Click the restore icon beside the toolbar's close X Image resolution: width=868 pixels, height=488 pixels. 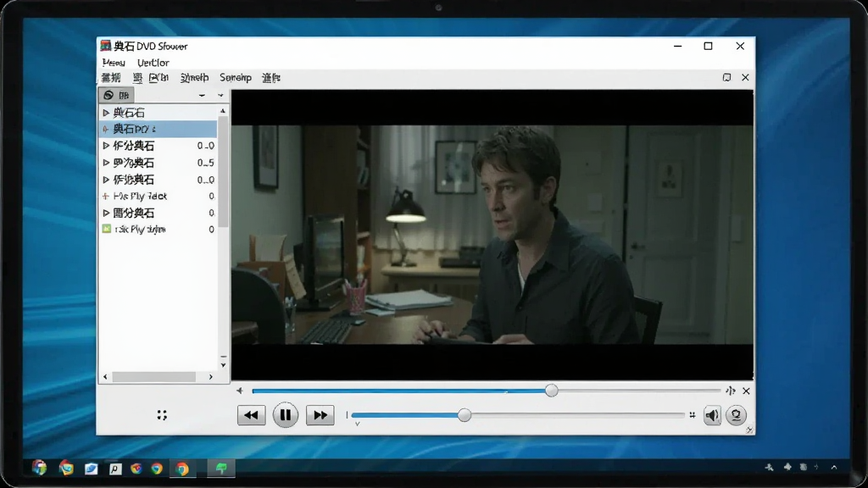[x=726, y=77]
